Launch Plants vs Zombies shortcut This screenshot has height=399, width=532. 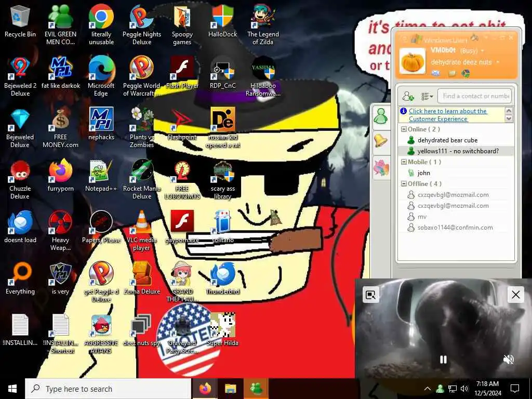click(x=142, y=128)
